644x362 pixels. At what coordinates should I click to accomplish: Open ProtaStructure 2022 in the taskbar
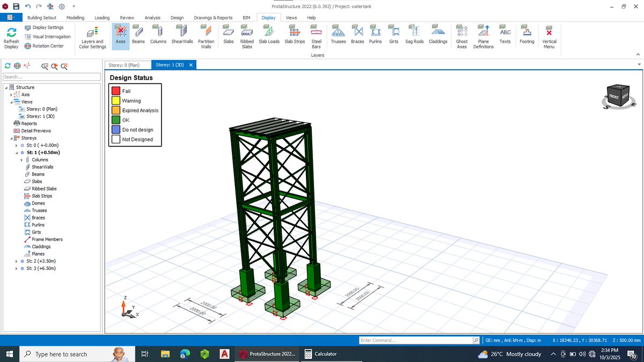[x=267, y=354]
